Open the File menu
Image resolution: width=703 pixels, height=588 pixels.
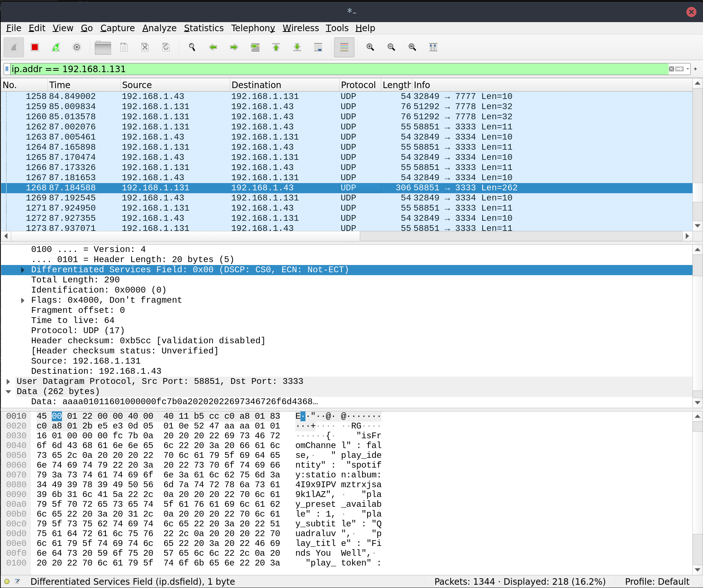coord(14,28)
